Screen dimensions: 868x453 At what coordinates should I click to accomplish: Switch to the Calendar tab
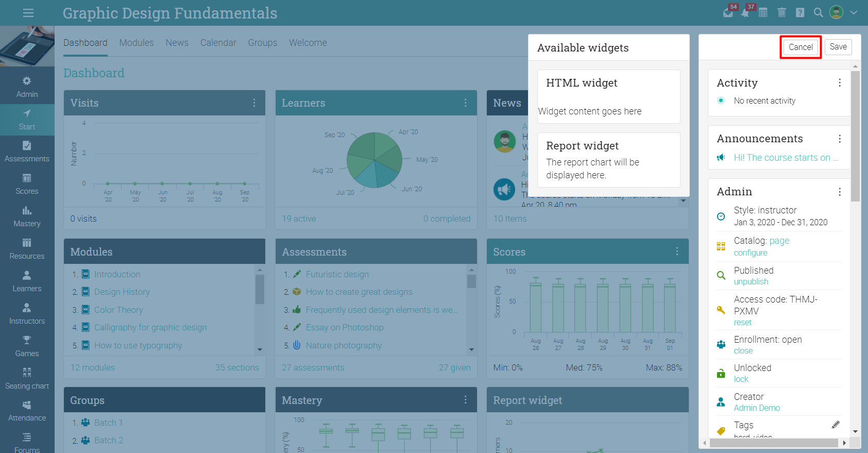(218, 43)
